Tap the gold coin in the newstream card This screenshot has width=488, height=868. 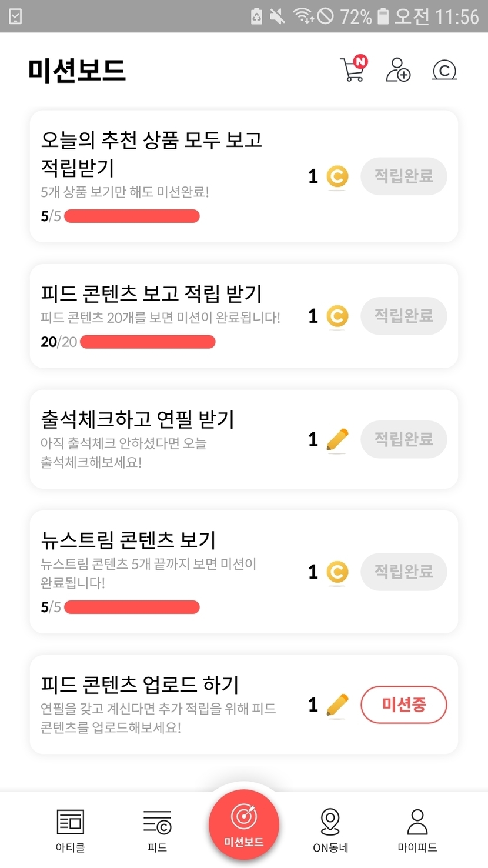337,572
